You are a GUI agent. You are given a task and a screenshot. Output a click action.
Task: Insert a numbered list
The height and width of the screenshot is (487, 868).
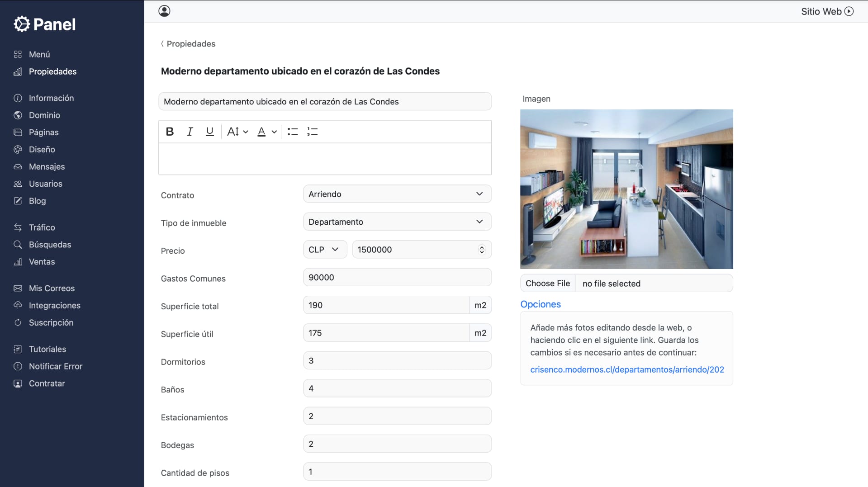pos(313,132)
